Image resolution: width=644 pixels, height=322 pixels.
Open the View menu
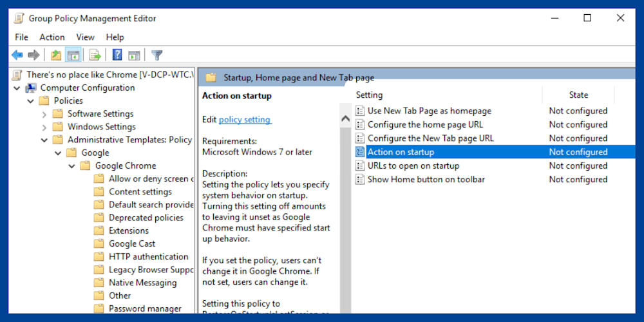[x=86, y=37]
